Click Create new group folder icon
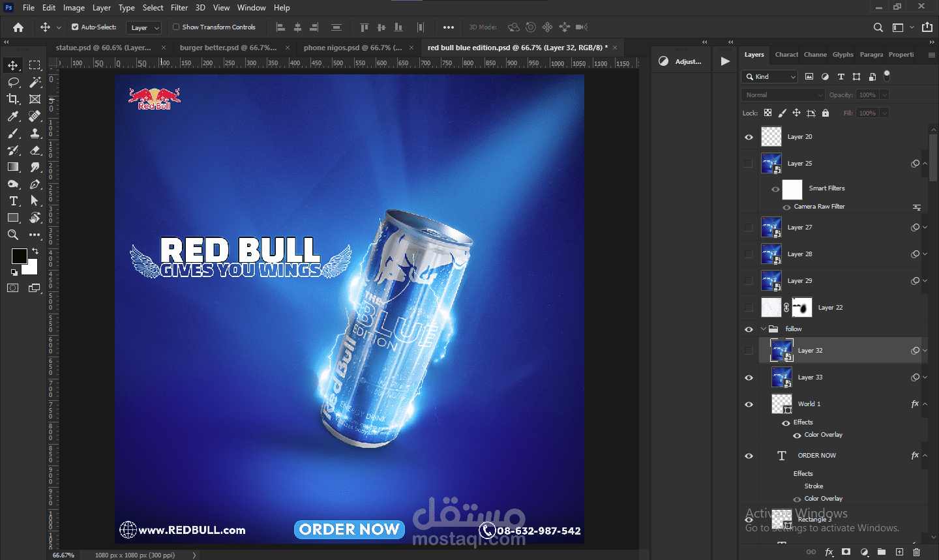The width and height of the screenshot is (939, 560). point(882,552)
